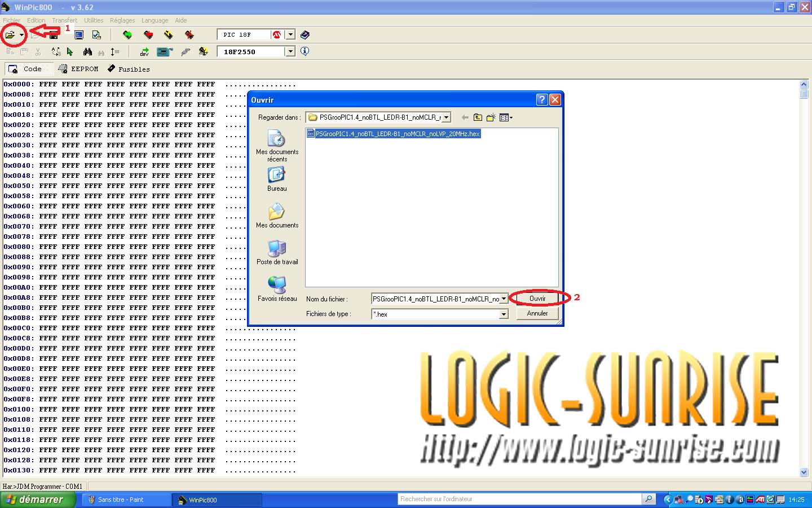Open the Réglages menu
This screenshot has width=812, height=508.
click(122, 20)
